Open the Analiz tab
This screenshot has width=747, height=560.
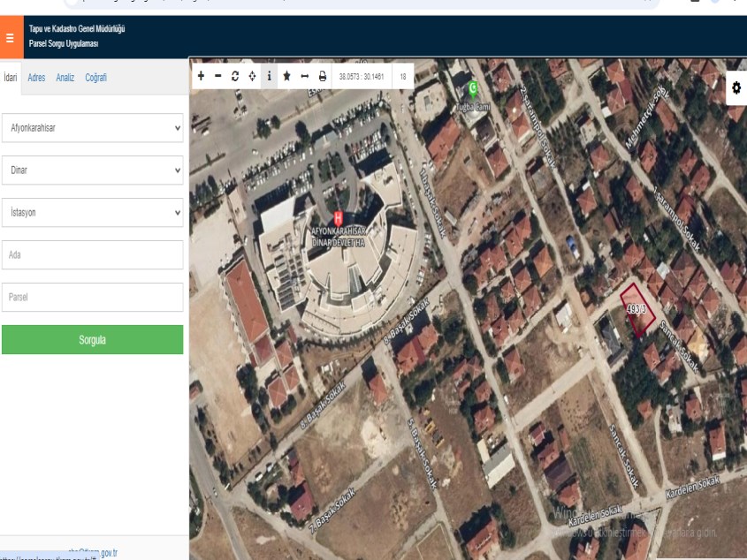pyautogui.click(x=65, y=78)
